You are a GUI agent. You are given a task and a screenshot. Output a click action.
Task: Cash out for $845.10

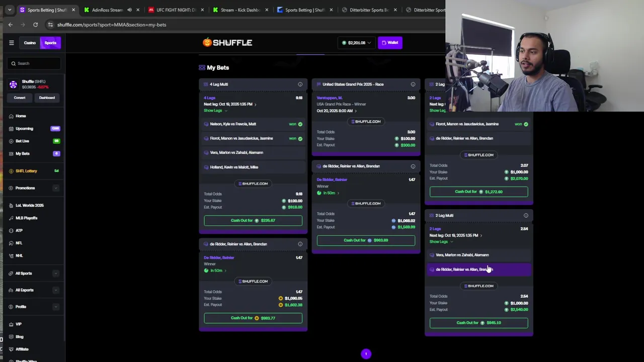tap(479, 323)
